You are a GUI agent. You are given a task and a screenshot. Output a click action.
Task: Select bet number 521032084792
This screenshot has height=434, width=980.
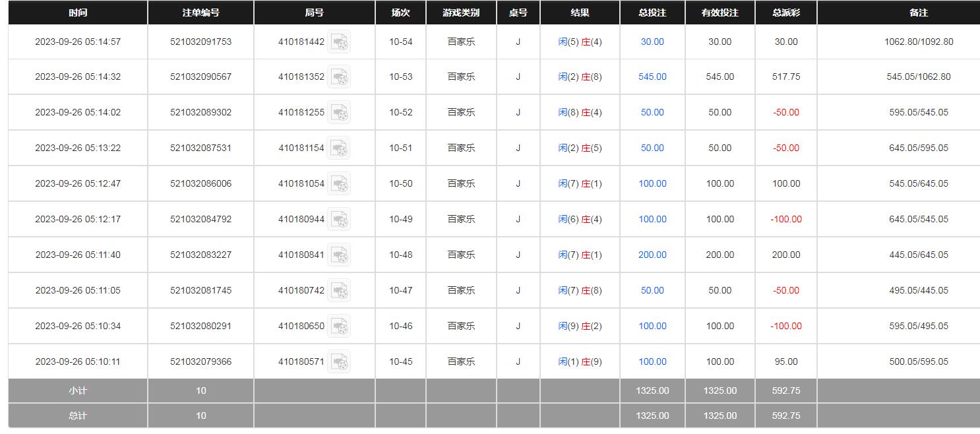(x=200, y=219)
